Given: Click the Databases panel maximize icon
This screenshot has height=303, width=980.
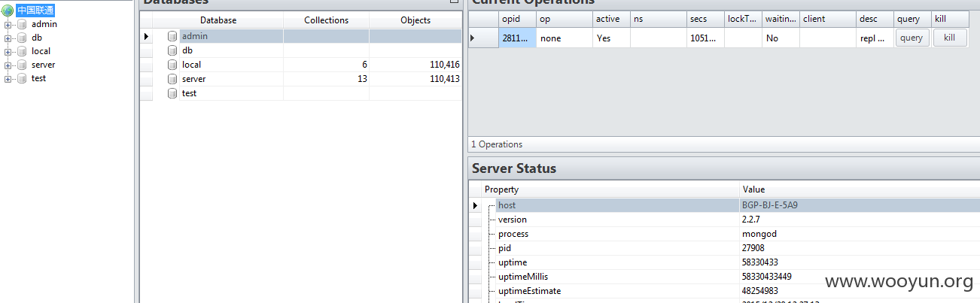Looking at the screenshot, I should (454, 2).
